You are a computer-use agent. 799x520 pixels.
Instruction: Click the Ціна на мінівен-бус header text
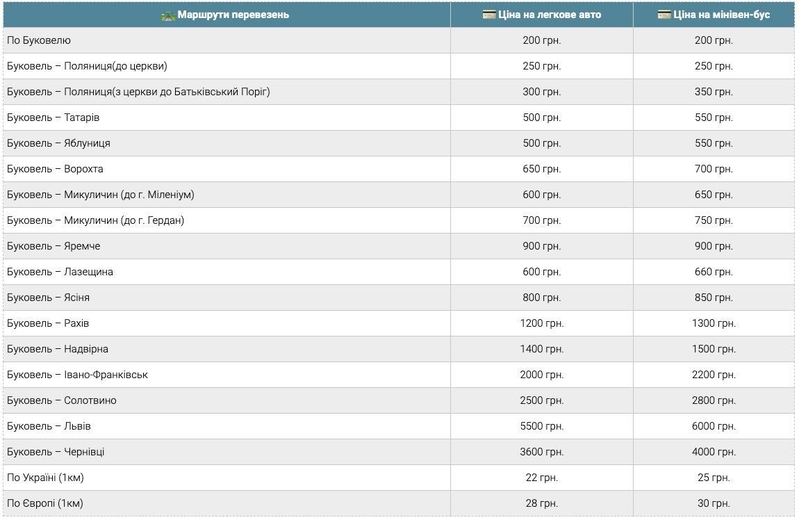pyautogui.click(x=722, y=15)
